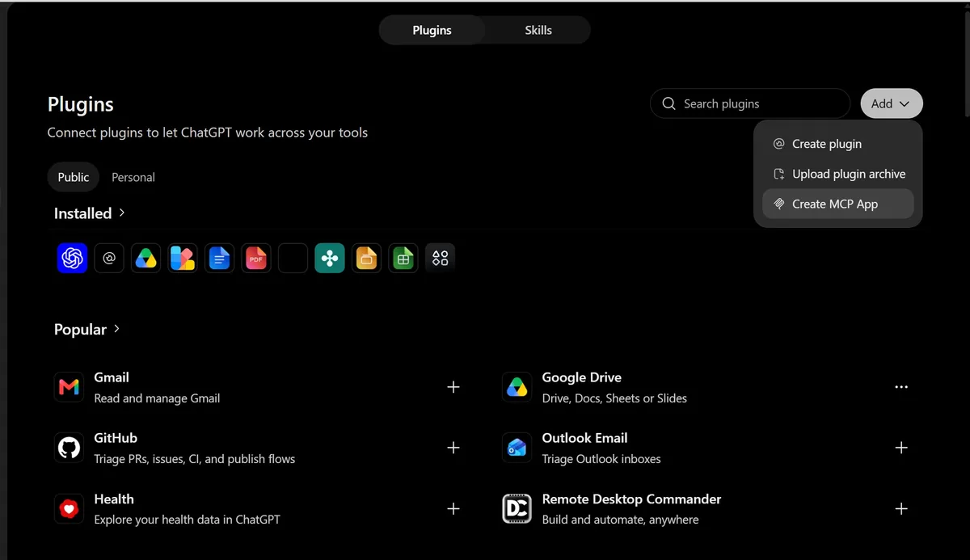Choose Create plugin from Add menu
Viewport: 970px width, 560px height.
point(838,144)
